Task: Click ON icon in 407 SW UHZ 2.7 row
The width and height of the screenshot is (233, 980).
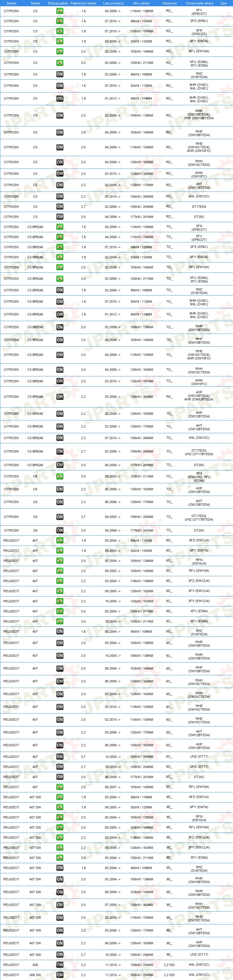Action: coord(60,955)
